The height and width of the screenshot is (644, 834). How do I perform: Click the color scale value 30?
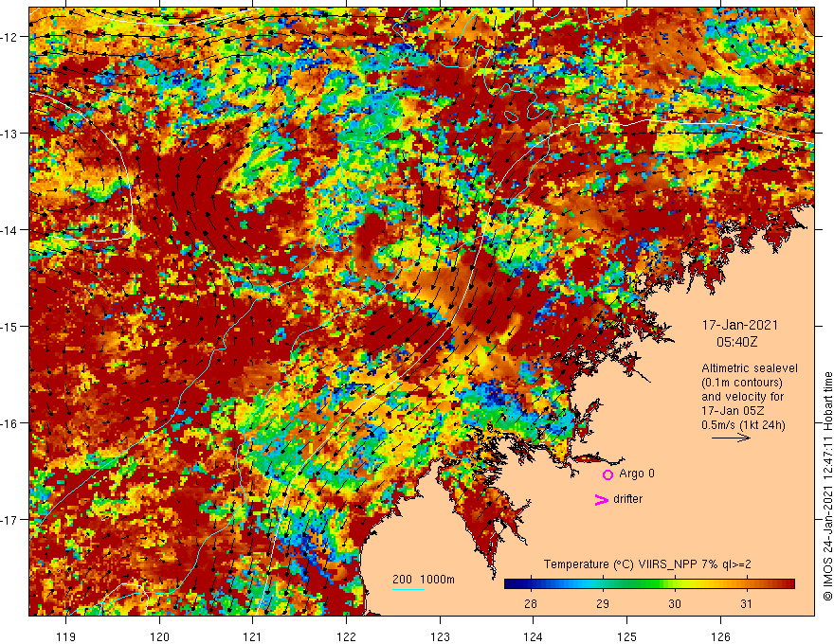675,603
